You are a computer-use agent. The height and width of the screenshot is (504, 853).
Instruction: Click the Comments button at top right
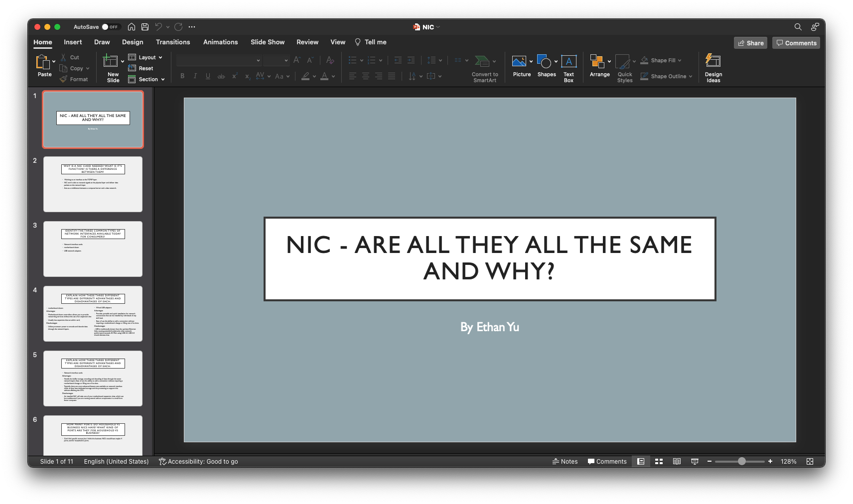click(x=796, y=43)
